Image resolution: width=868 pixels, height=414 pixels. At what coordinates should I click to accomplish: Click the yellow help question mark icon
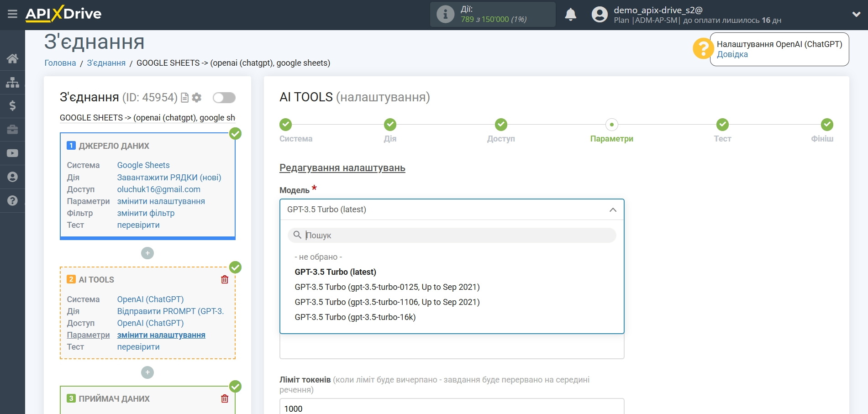coord(703,48)
